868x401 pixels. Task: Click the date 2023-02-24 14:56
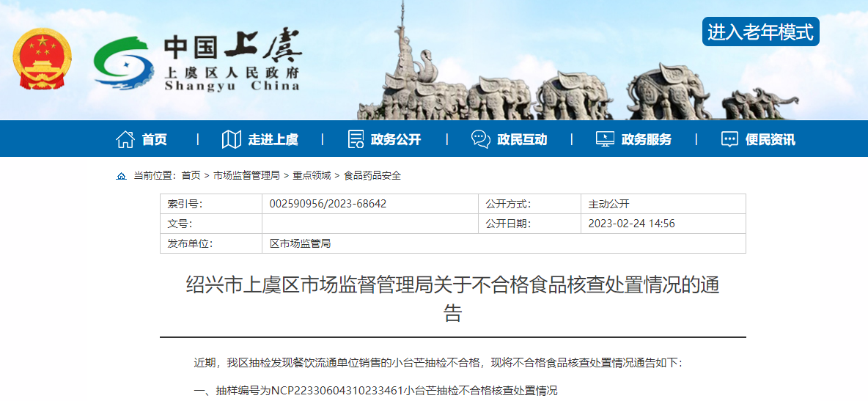631,224
